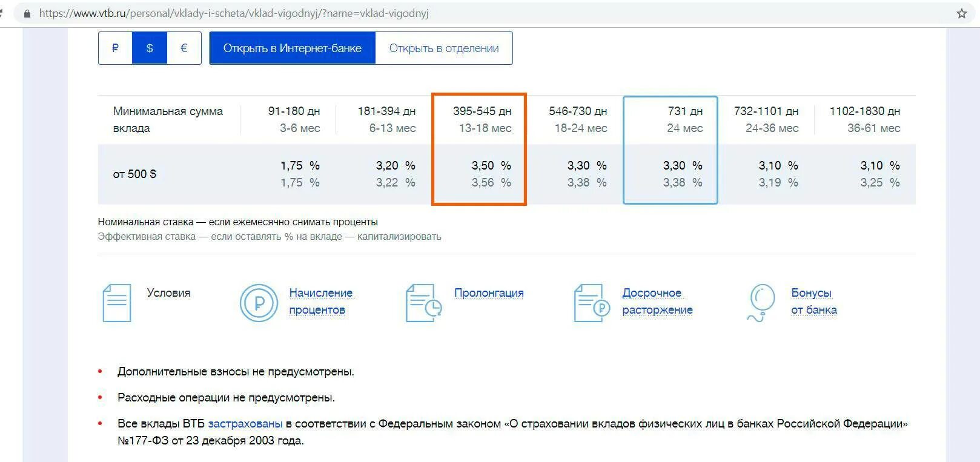Click the 3,25 % effective rate
This screenshot has width=980, height=462.
[880, 182]
